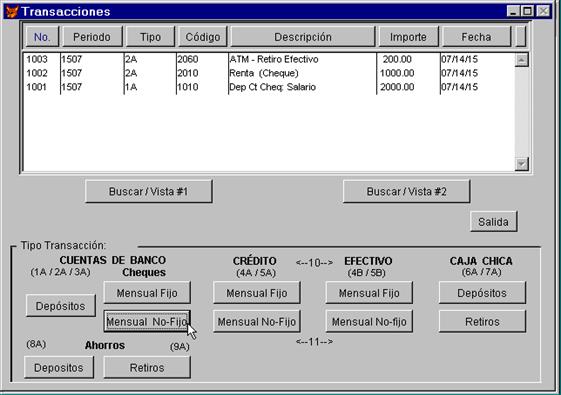The height and width of the screenshot is (395, 561).
Task: Click the Periodo column header
Action: 92,37
